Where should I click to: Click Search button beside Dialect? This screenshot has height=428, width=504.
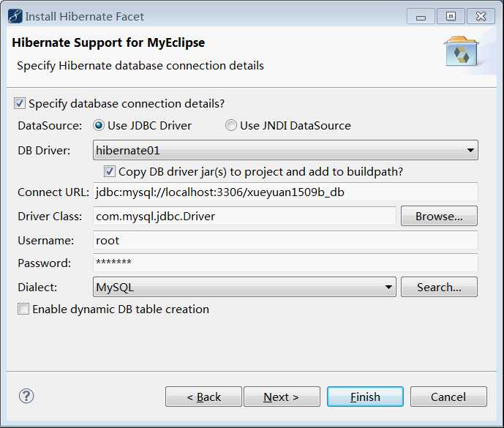coord(439,287)
